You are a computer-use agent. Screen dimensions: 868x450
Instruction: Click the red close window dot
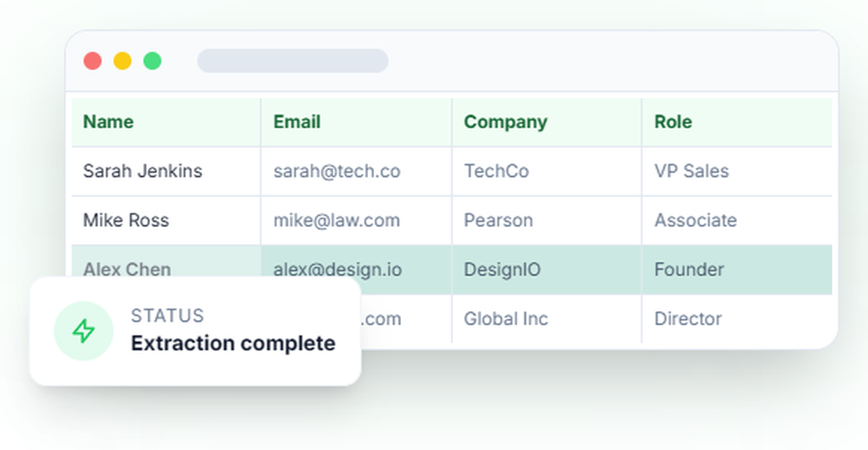(93, 61)
